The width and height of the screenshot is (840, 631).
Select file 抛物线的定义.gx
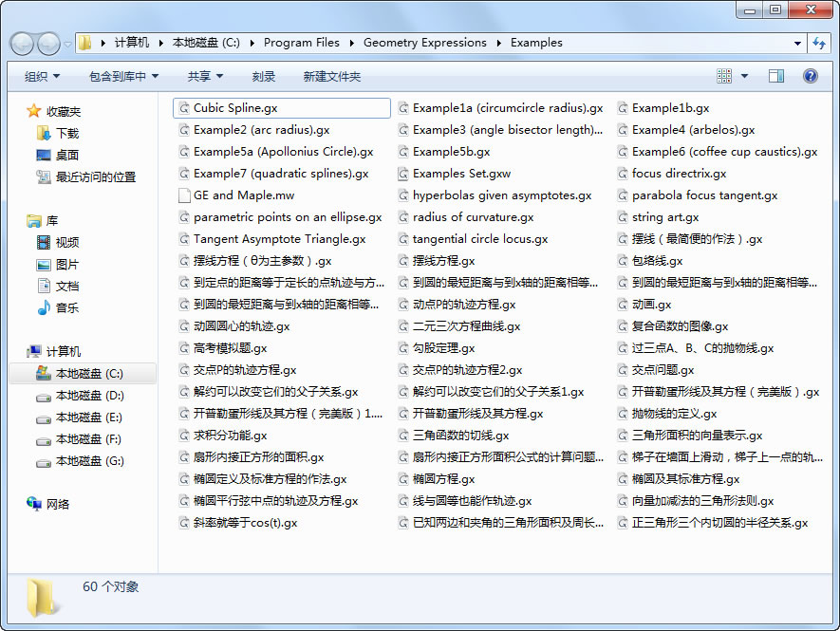click(667, 414)
